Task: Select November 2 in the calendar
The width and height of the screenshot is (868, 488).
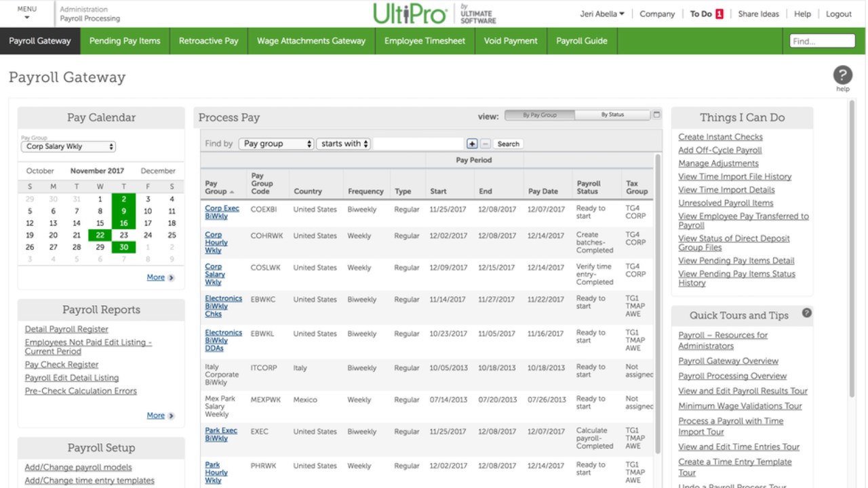Action: tap(123, 199)
